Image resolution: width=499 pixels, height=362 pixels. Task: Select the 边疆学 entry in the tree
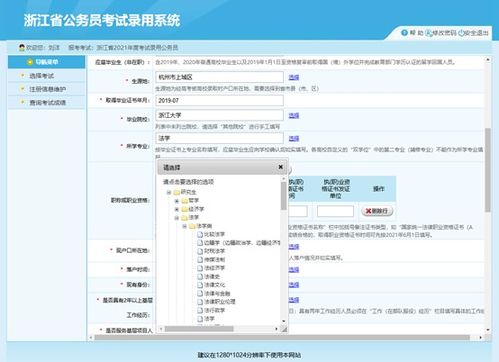[242, 243]
